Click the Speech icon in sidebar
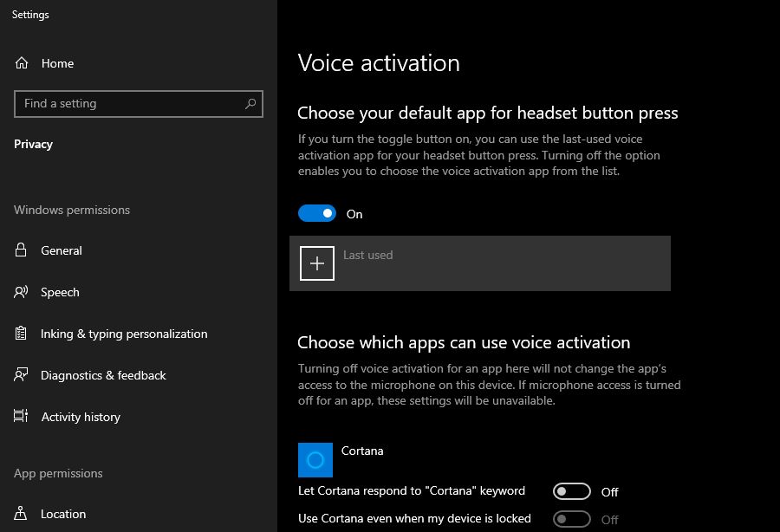 pos(21,292)
